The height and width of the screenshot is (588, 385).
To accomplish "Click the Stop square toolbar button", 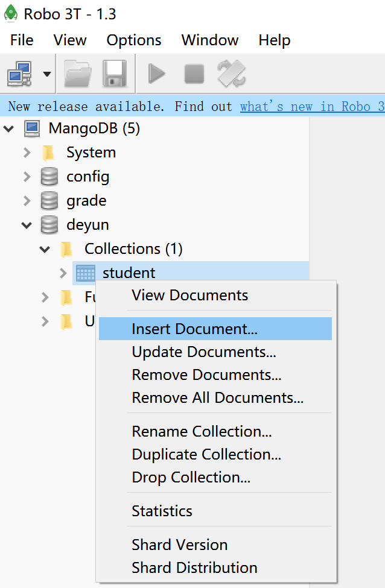I will (194, 74).
